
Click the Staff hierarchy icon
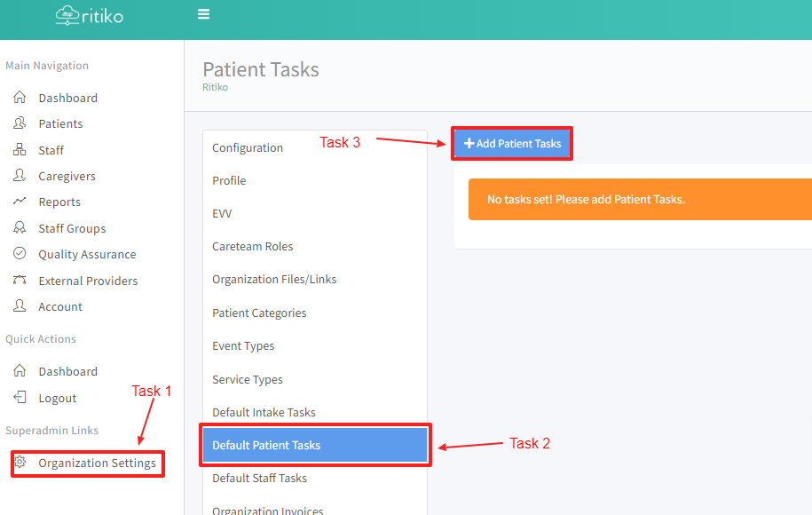[x=20, y=150]
